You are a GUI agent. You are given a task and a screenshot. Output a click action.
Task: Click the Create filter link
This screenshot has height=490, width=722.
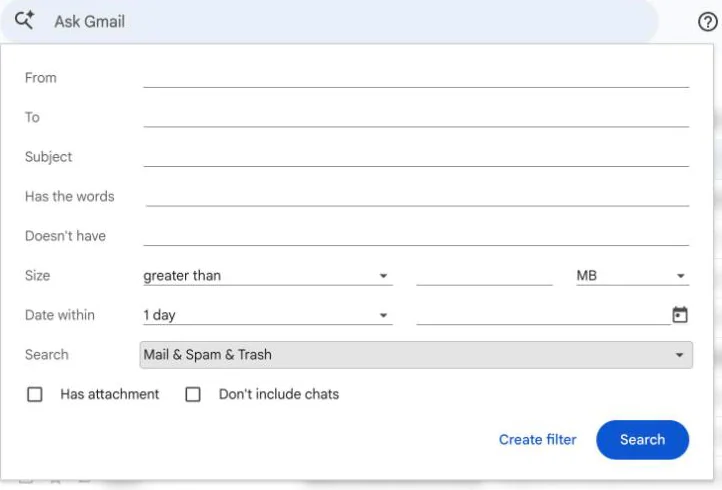pos(537,439)
